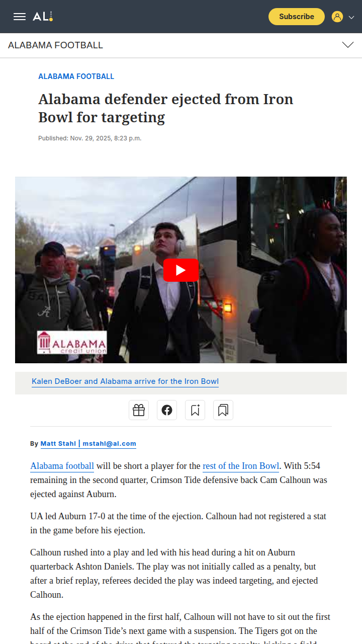This screenshot has width=362, height=644.
Task: Open the ALABAMA FOOTBALL section header
Action: 55,45
